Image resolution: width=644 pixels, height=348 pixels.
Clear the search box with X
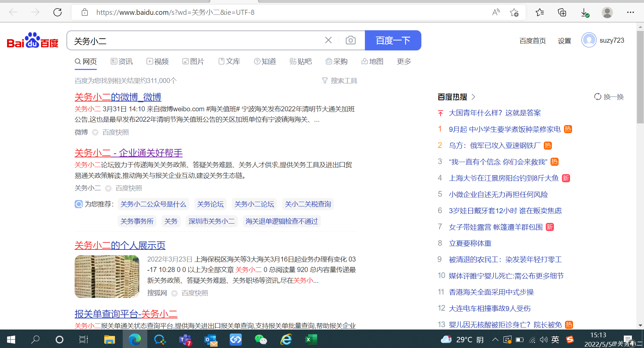click(x=328, y=40)
